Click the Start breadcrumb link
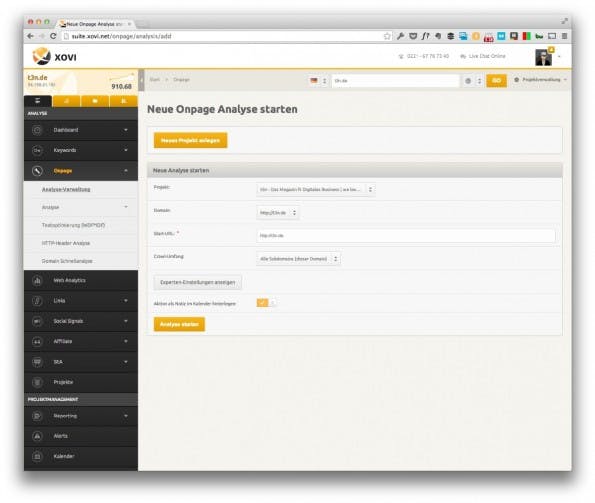595x503 pixels. 155,80
